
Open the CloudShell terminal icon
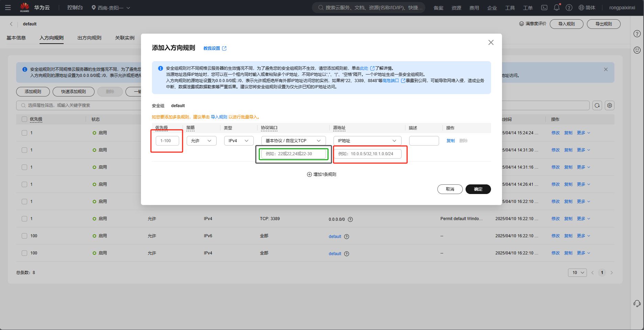tap(544, 8)
